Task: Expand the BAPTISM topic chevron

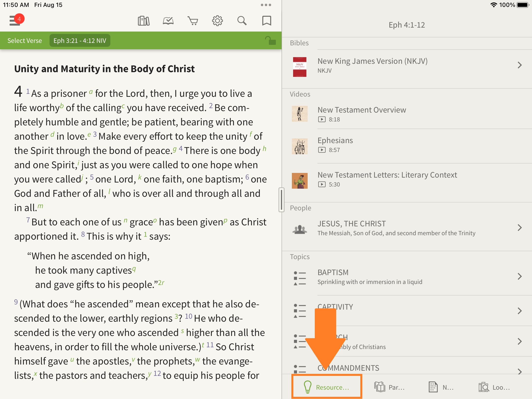Action: (x=520, y=276)
